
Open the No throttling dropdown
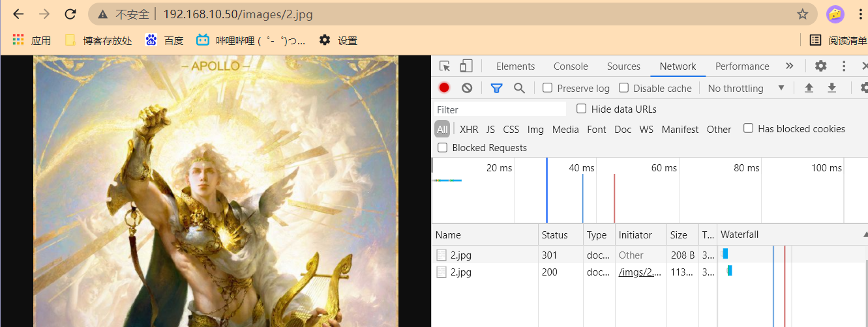pyautogui.click(x=746, y=88)
